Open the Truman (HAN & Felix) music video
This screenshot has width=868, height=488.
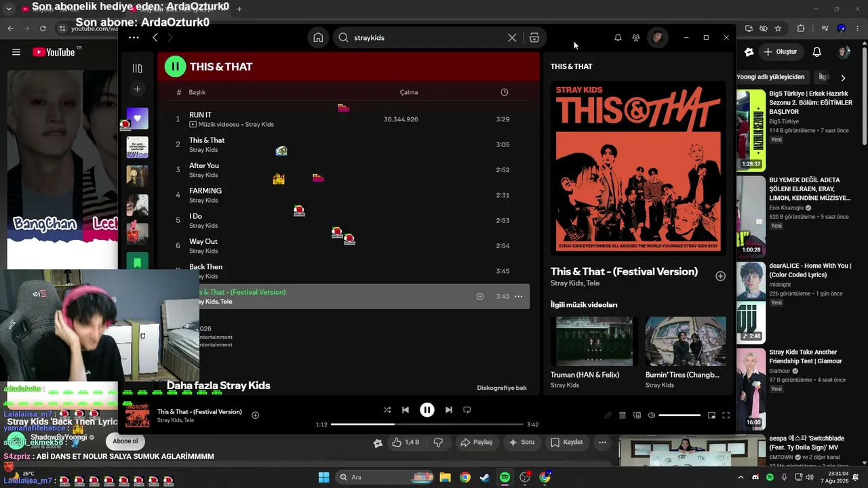tap(594, 353)
